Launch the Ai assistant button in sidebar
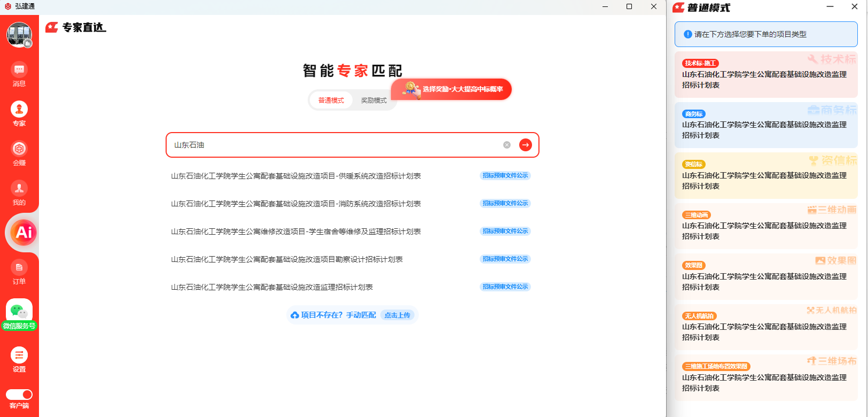 [x=24, y=233]
